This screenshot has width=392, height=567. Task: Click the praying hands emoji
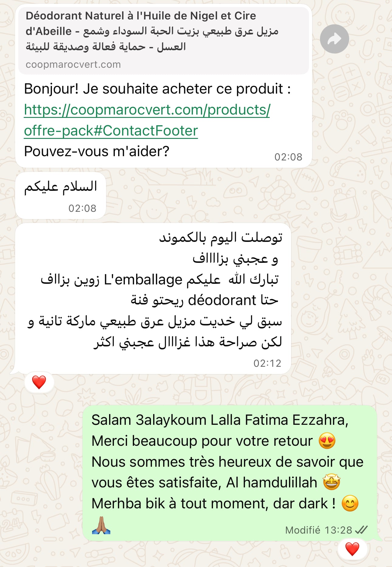[101, 525]
